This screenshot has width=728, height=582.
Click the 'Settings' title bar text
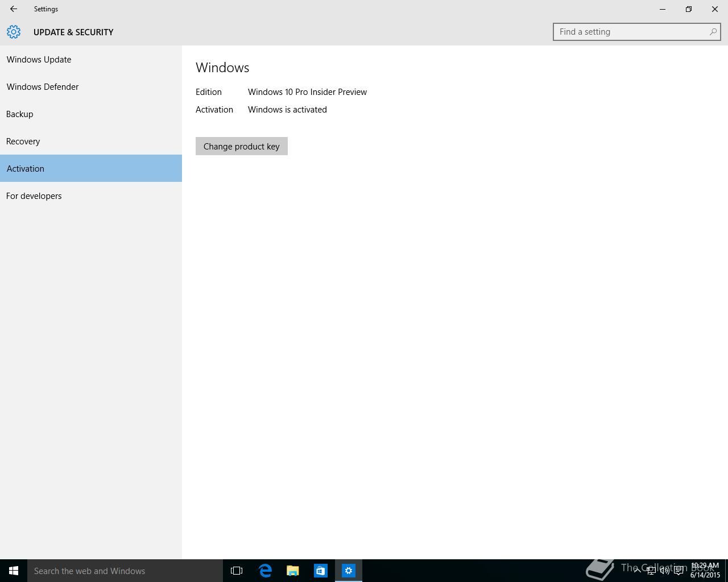pyautogui.click(x=46, y=9)
